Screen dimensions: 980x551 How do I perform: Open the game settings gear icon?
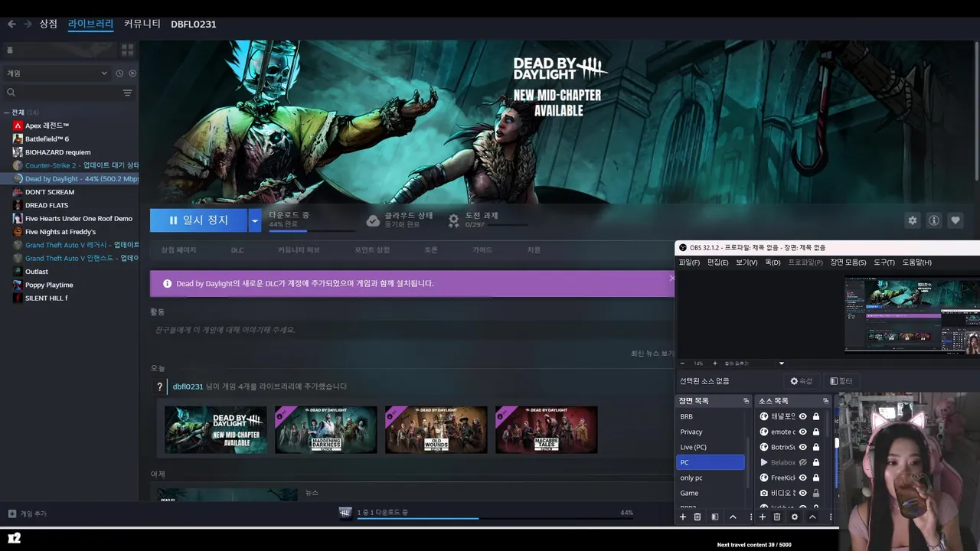point(912,220)
